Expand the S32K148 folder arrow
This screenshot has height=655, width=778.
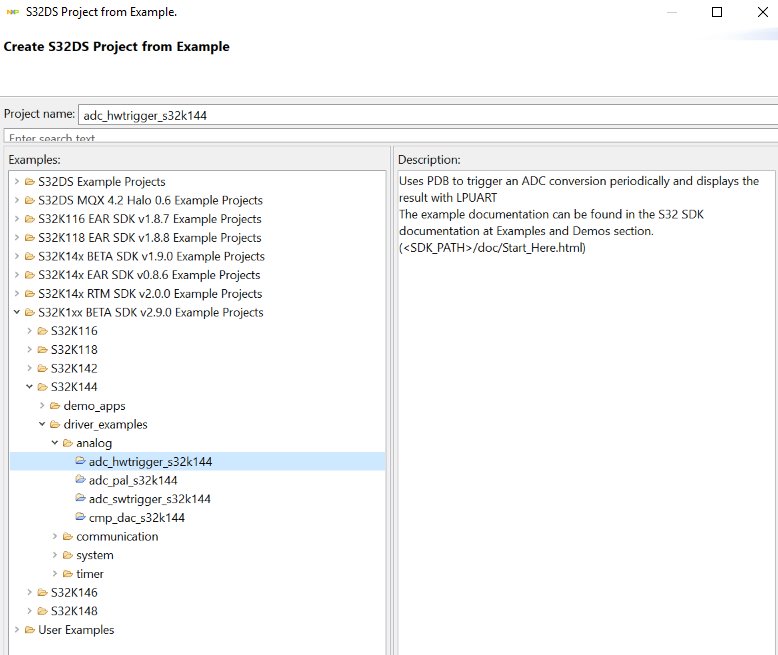pos(29,611)
